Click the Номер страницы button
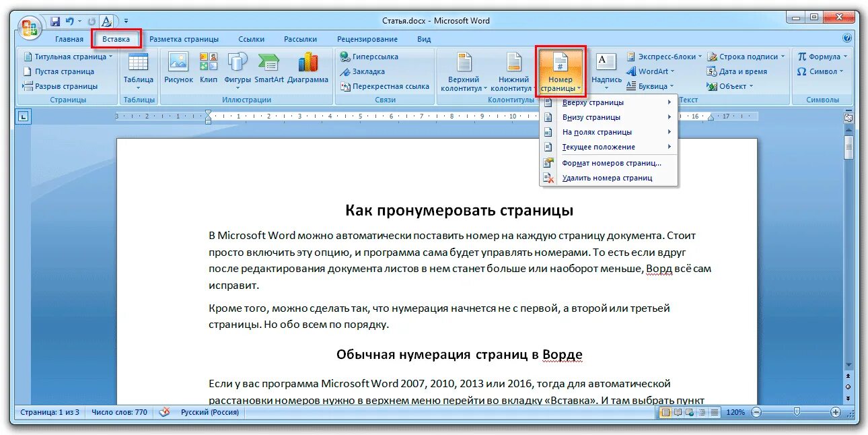The width and height of the screenshot is (868, 435). pos(560,71)
